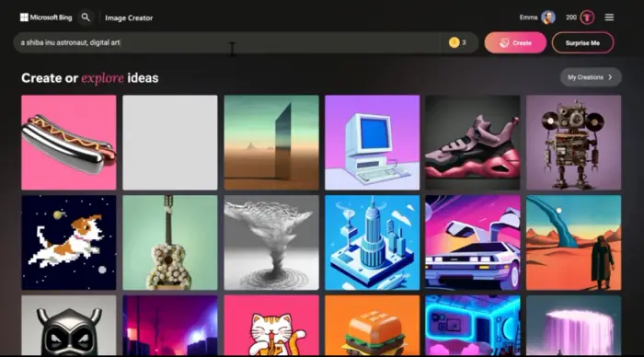Open Emma's profile avatar

coord(548,17)
